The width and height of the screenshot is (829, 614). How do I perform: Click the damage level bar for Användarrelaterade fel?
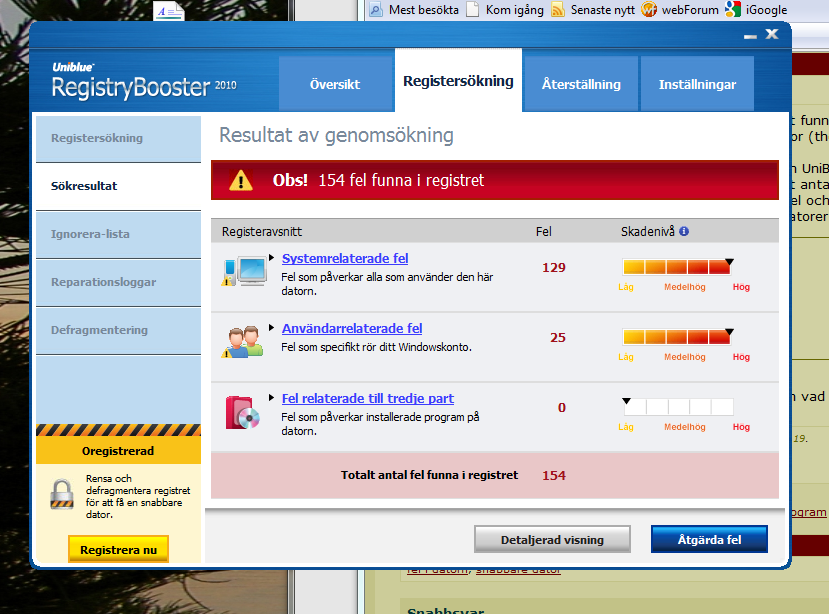677,336
